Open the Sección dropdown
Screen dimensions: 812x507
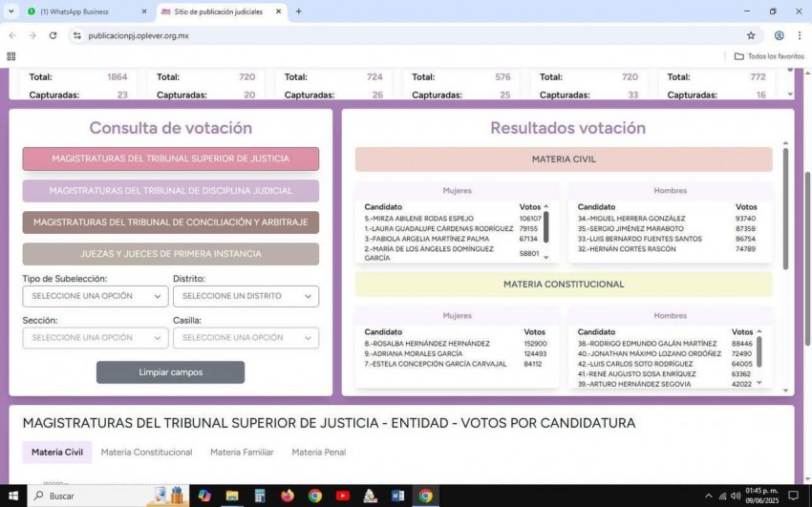point(96,338)
